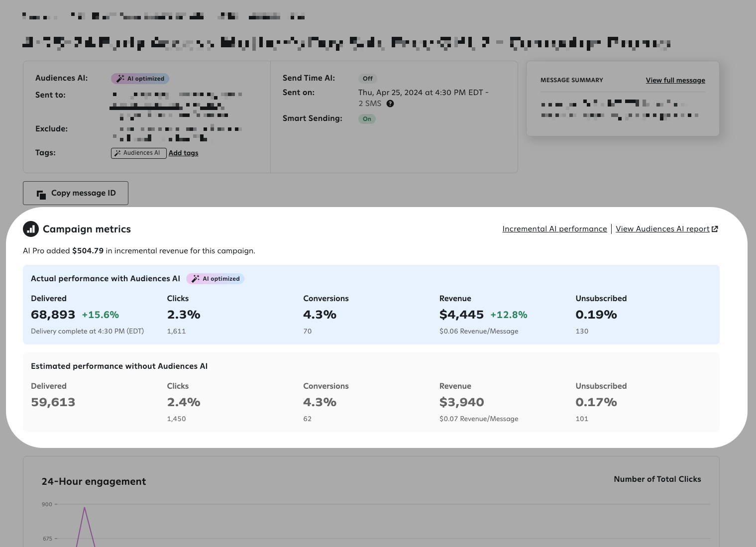The image size is (756, 547).
Task: Open the help tooltip icon beside 2 SMS
Action: click(390, 104)
